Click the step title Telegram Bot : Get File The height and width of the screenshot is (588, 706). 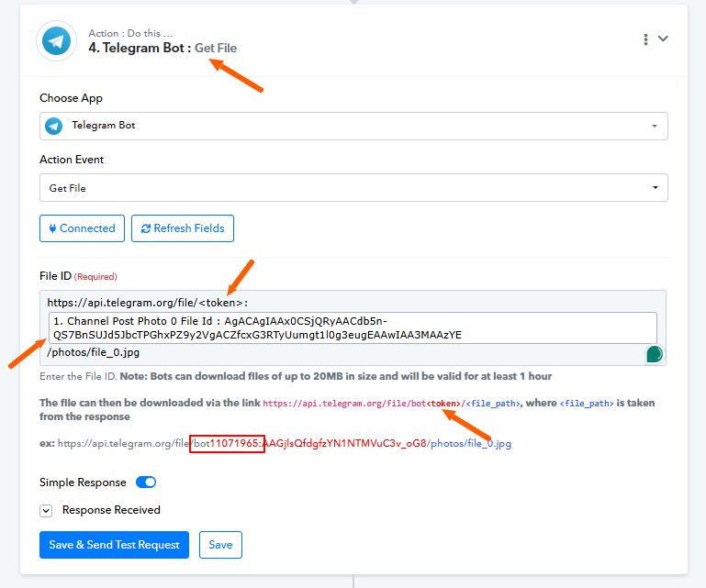tap(162, 48)
